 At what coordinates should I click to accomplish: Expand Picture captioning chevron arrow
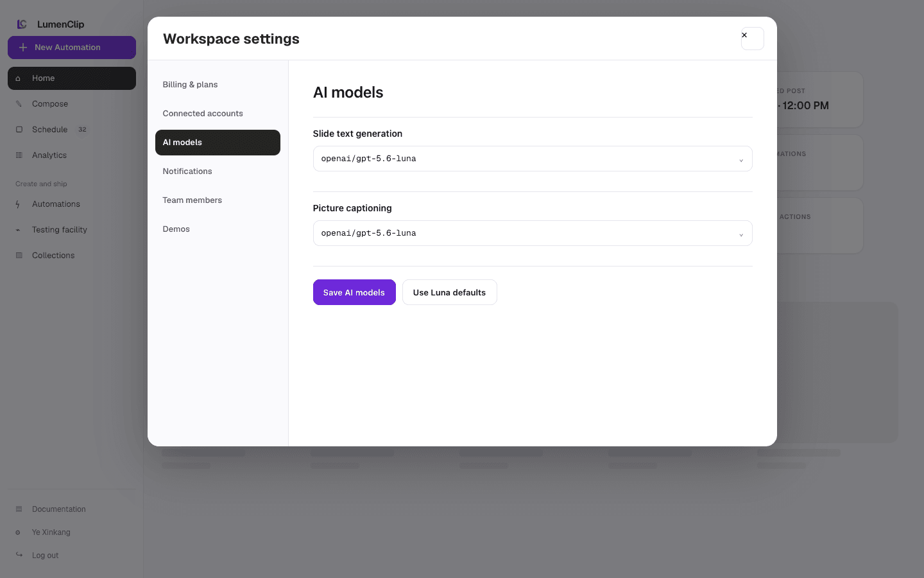click(741, 234)
